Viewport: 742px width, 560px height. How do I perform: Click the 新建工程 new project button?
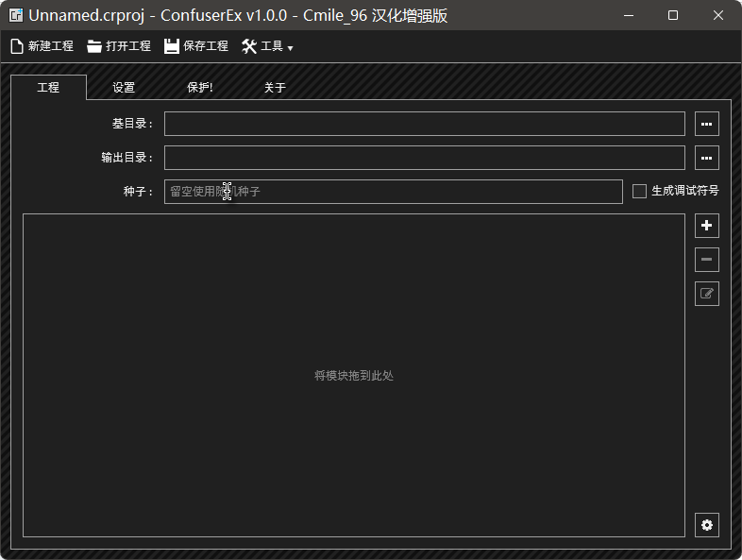click(x=42, y=46)
